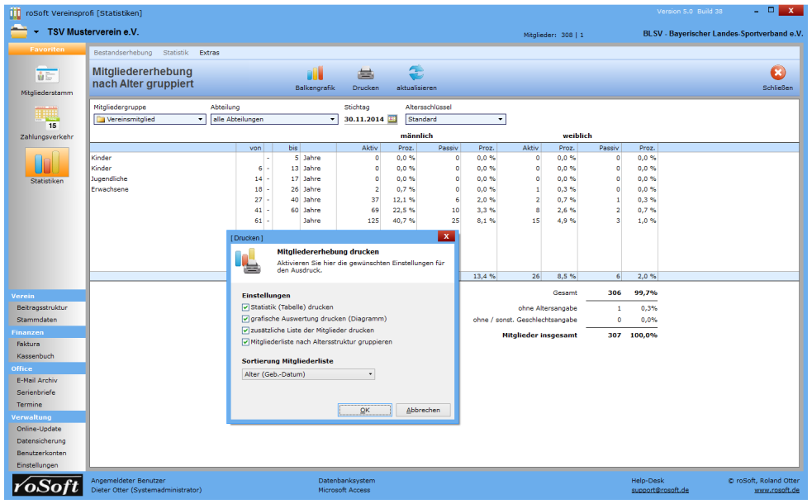Toggle grafische Auswertung drucken checkbox
This screenshot has height=504, width=812.
point(245,319)
